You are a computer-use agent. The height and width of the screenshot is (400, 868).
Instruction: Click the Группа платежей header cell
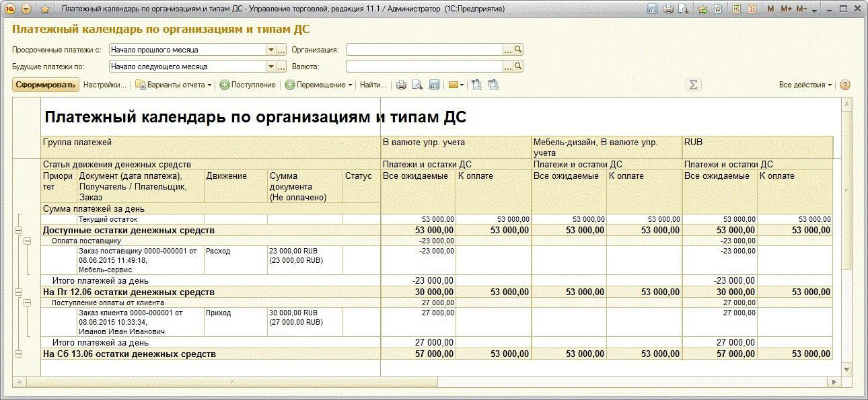tap(211, 147)
